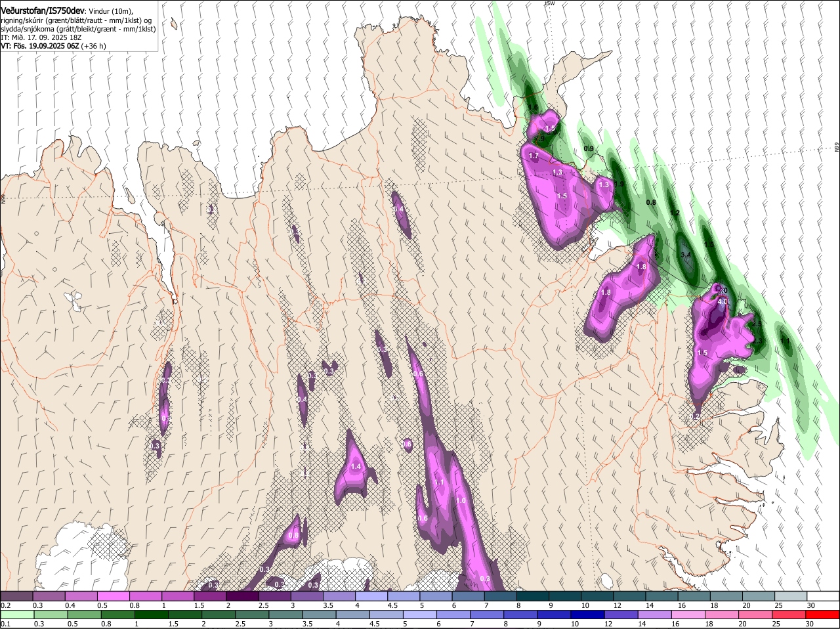Click the 1.4 snowfall value on the map
Screen dimensions: 840x629
pyautogui.click(x=356, y=467)
